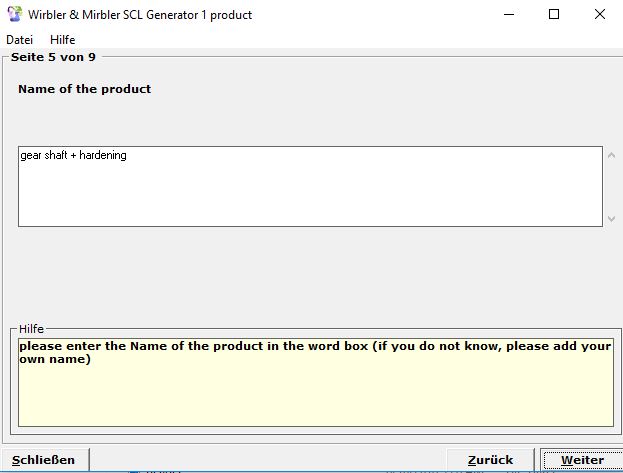Click the Hilfe group box label
This screenshot has width=623, height=473.
32,329
